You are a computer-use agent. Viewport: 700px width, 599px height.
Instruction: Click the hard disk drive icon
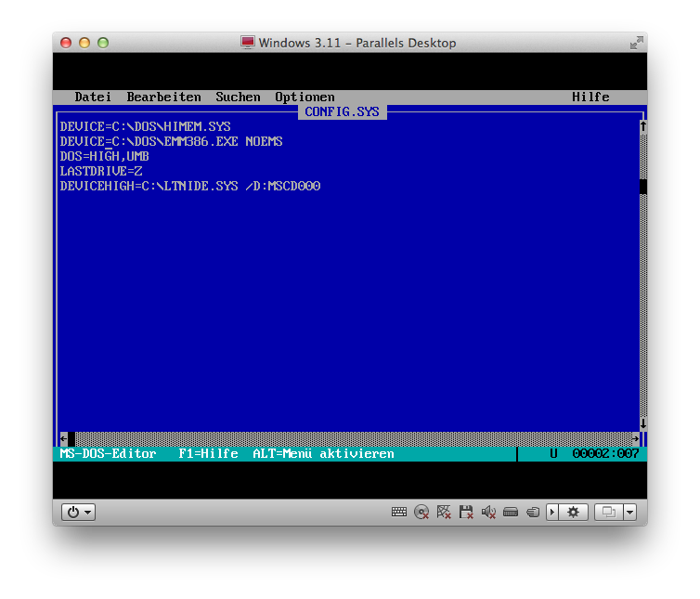coord(511,512)
